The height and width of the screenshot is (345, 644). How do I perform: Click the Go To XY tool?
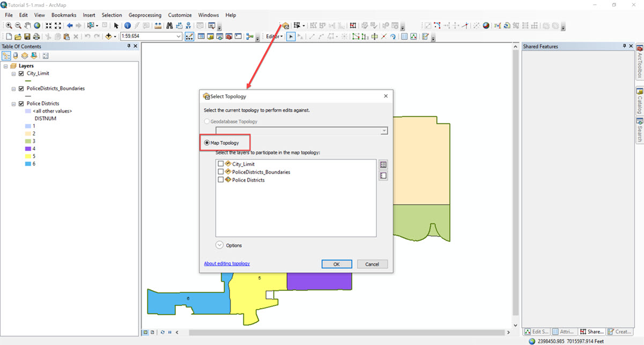(x=188, y=25)
